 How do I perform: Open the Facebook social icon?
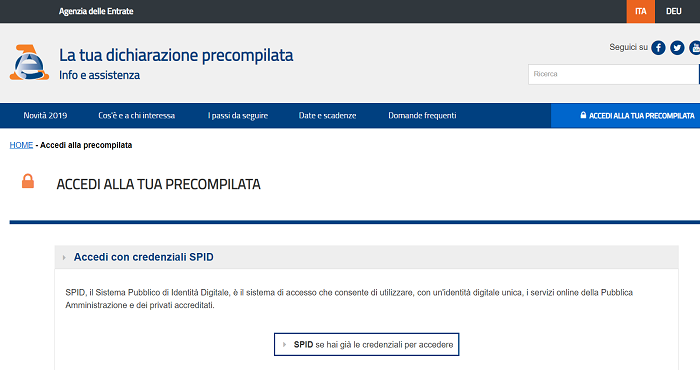coord(658,47)
